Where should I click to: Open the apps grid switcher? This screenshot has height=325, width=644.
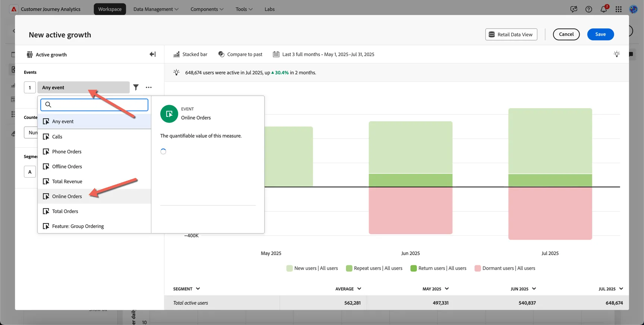pos(618,9)
